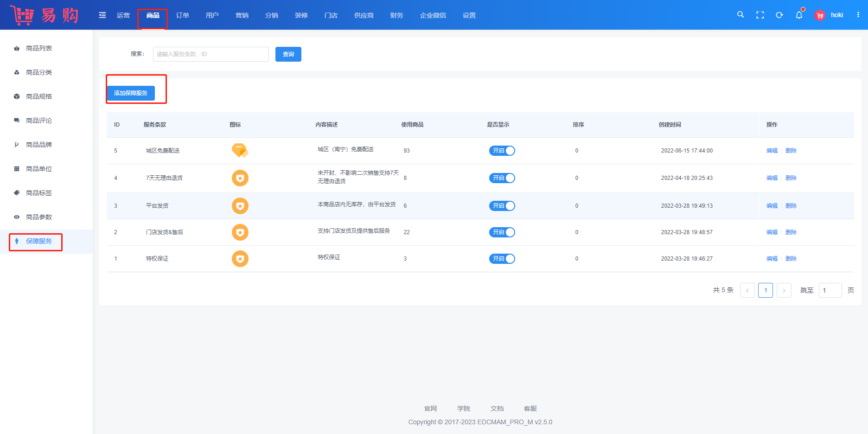Enter fullscreen mode via header icon
Image resolution: width=868 pixels, height=434 pixels.
tap(760, 15)
